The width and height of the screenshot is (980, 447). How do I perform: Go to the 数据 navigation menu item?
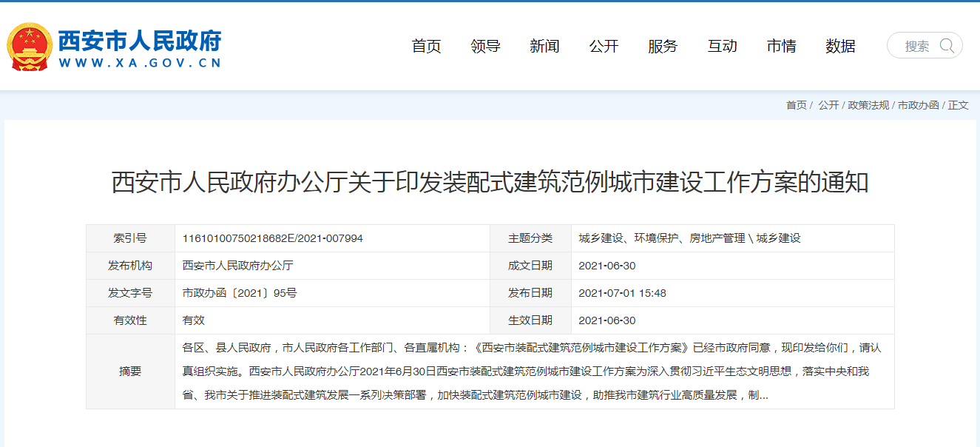840,46
